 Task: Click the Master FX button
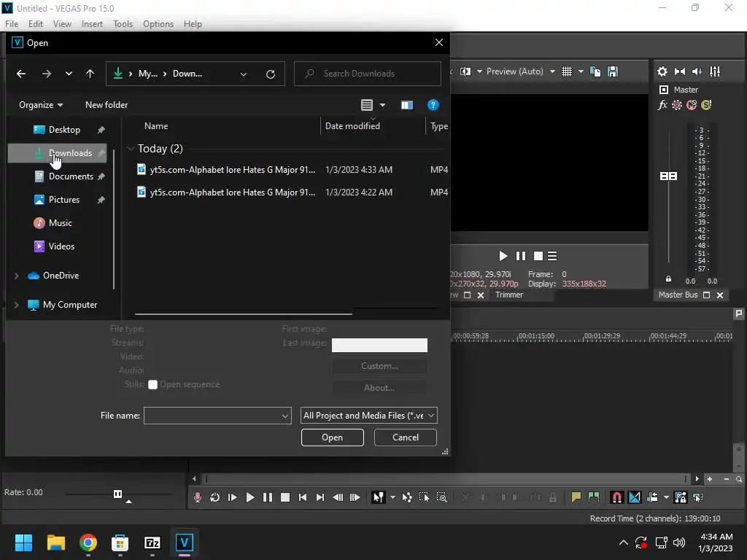[662, 105]
